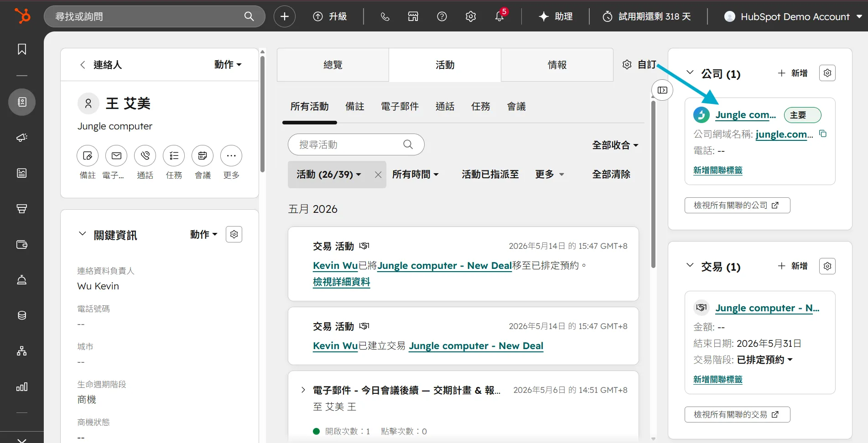
Task: Open the calling phone icon in top bar
Action: tap(385, 16)
